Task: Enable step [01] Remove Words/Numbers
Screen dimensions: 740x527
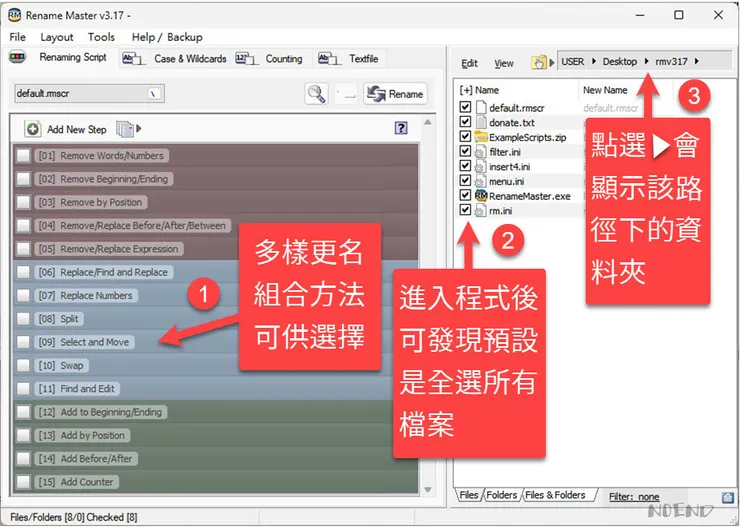Action: pyautogui.click(x=23, y=156)
